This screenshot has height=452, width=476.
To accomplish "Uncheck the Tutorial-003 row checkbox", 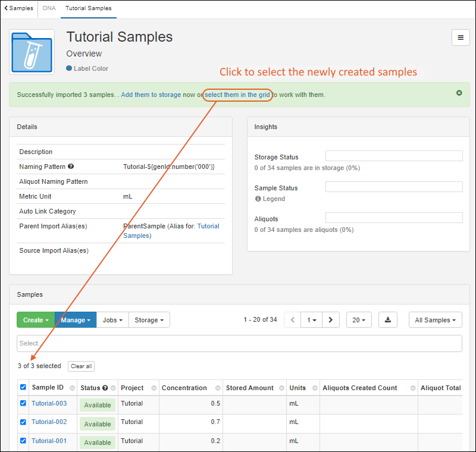I will click(23, 403).
